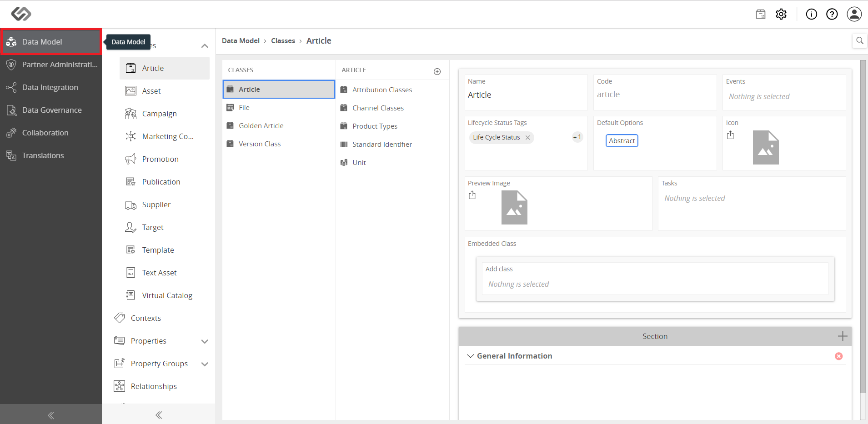Viewport: 868px width, 424px height.
Task: Open the user profile icon
Action: tap(854, 14)
